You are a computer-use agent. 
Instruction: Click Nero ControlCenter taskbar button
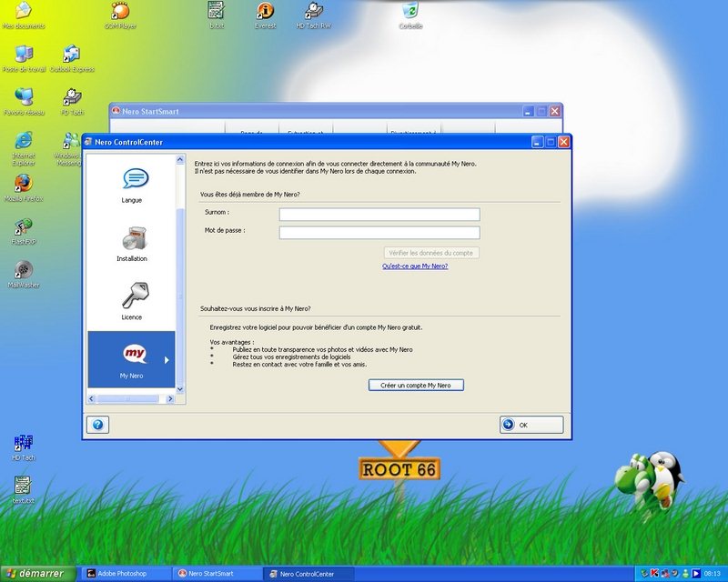coord(308,574)
